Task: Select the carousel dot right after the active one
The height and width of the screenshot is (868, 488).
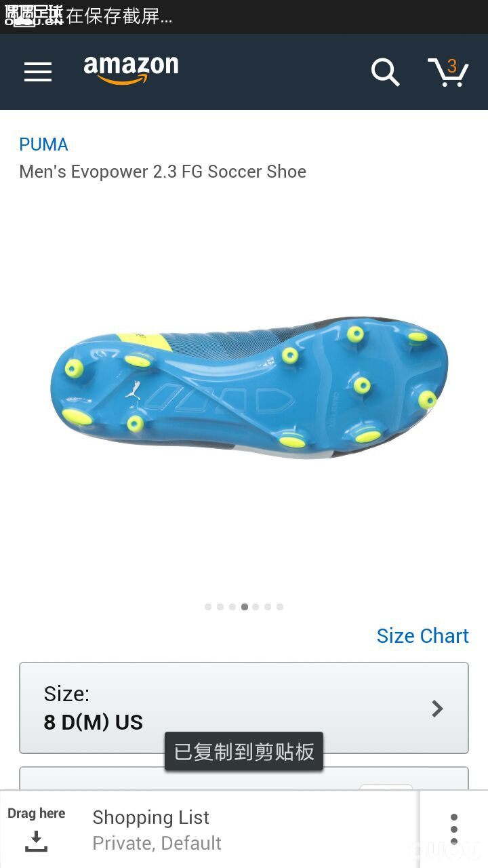Action: tap(256, 607)
